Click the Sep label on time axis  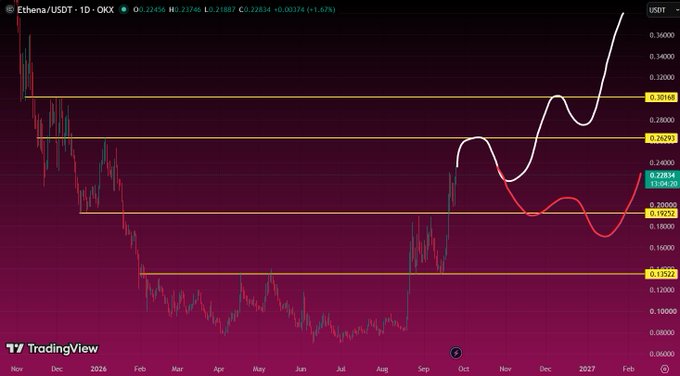click(x=423, y=369)
